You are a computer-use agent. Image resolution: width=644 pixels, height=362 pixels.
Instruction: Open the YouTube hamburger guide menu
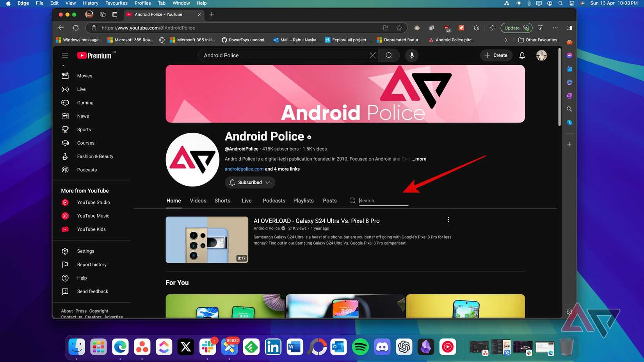65,55
